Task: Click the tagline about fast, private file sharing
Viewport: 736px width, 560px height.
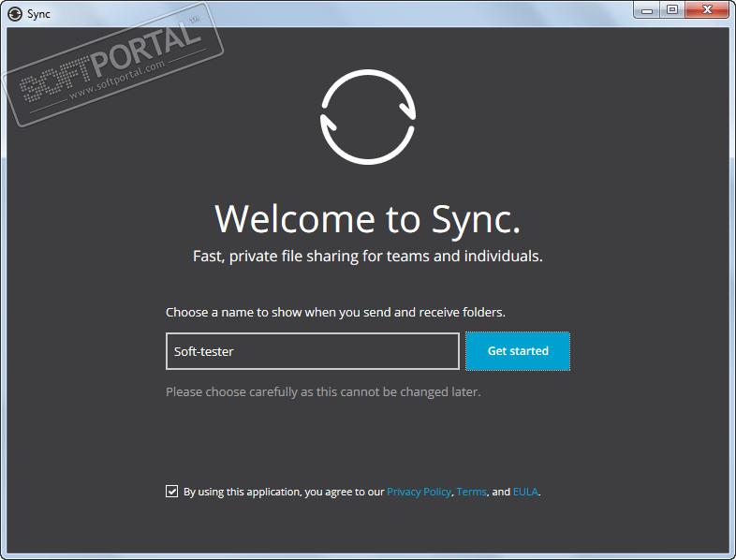Action: click(367, 255)
